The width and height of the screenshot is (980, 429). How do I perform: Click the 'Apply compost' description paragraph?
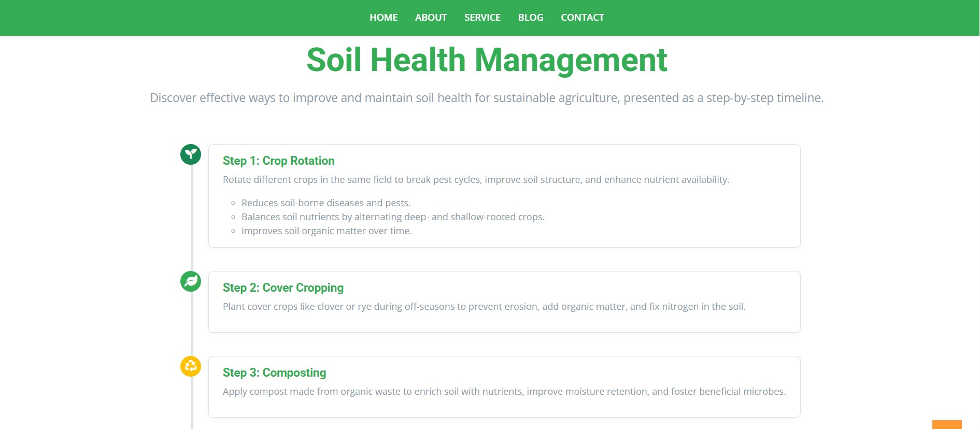click(x=504, y=392)
